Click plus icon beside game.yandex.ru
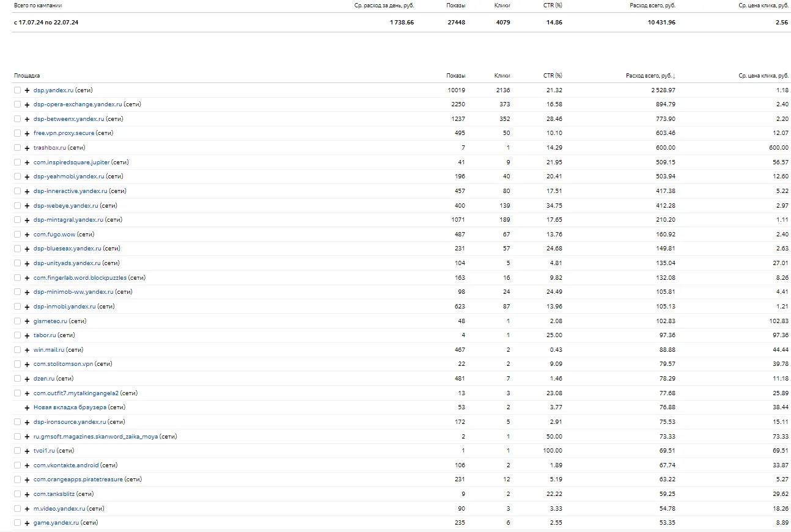This screenshot has width=791, height=532. (27, 523)
